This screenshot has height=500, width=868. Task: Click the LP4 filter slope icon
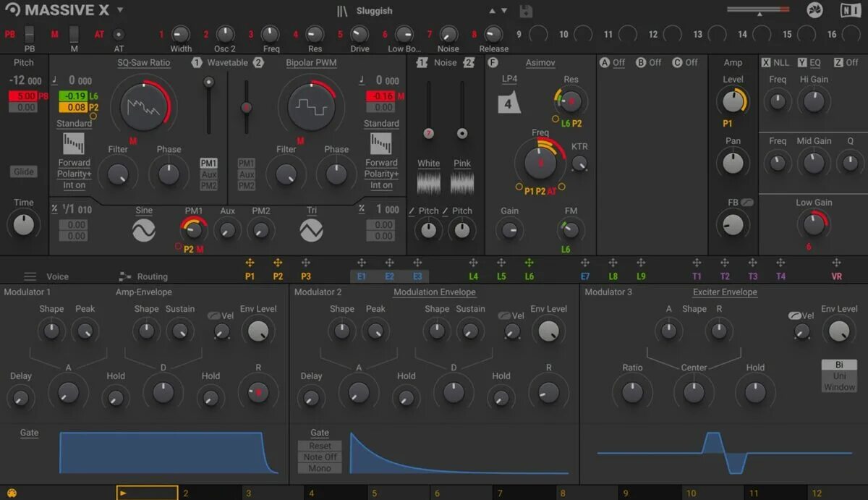[x=509, y=103]
